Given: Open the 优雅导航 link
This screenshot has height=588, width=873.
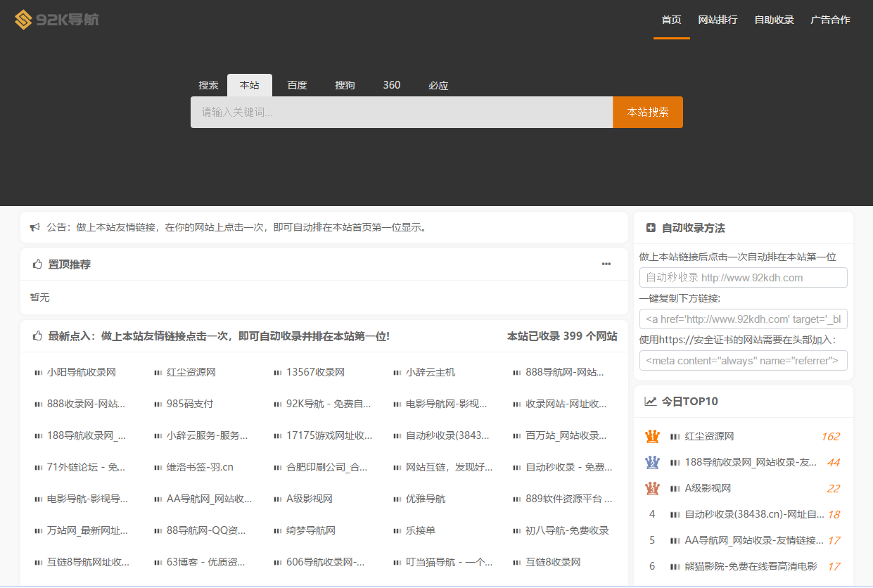Looking at the screenshot, I should (x=426, y=499).
